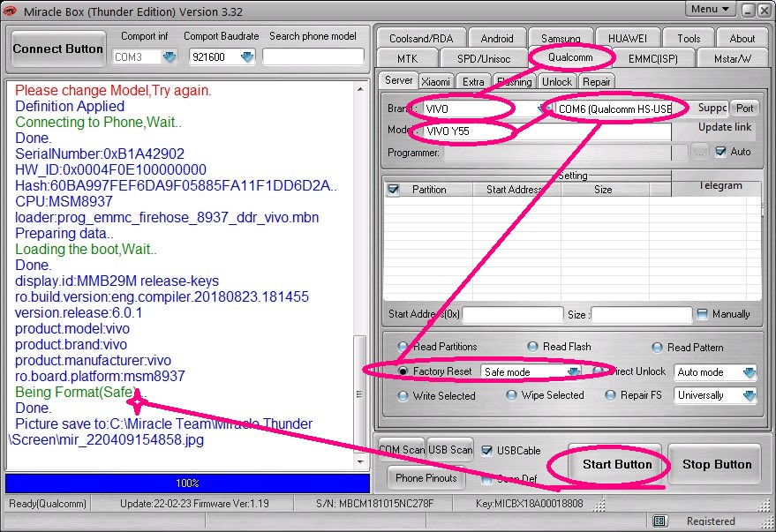The width and height of the screenshot is (776, 532).
Task: Click the Start Address(0x) input field
Action: (x=512, y=315)
